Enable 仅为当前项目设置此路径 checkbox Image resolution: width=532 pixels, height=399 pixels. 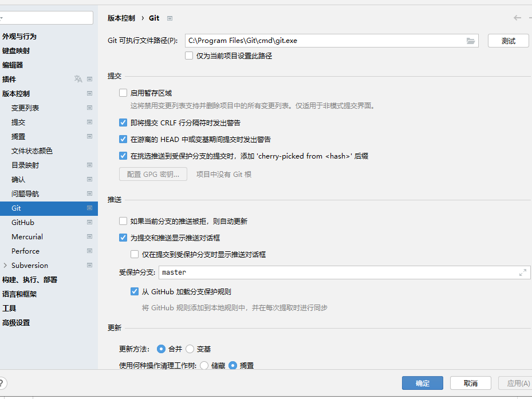coord(189,56)
